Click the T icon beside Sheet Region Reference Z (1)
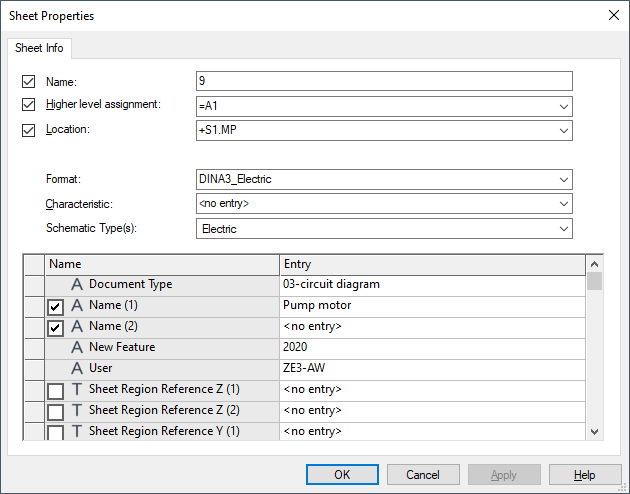 click(x=77, y=389)
